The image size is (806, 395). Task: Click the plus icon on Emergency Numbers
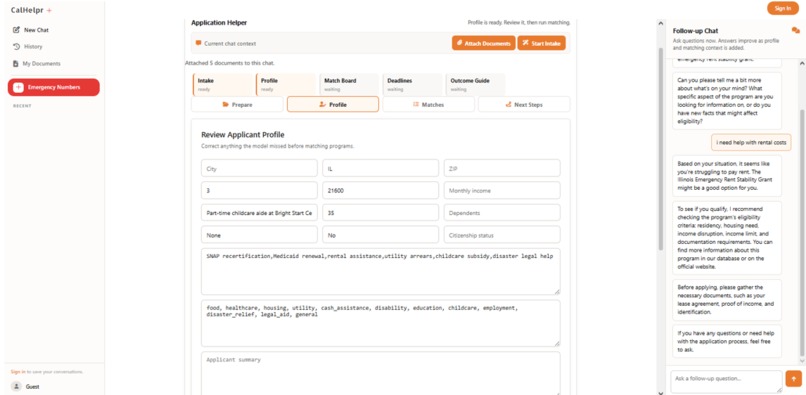[19, 87]
